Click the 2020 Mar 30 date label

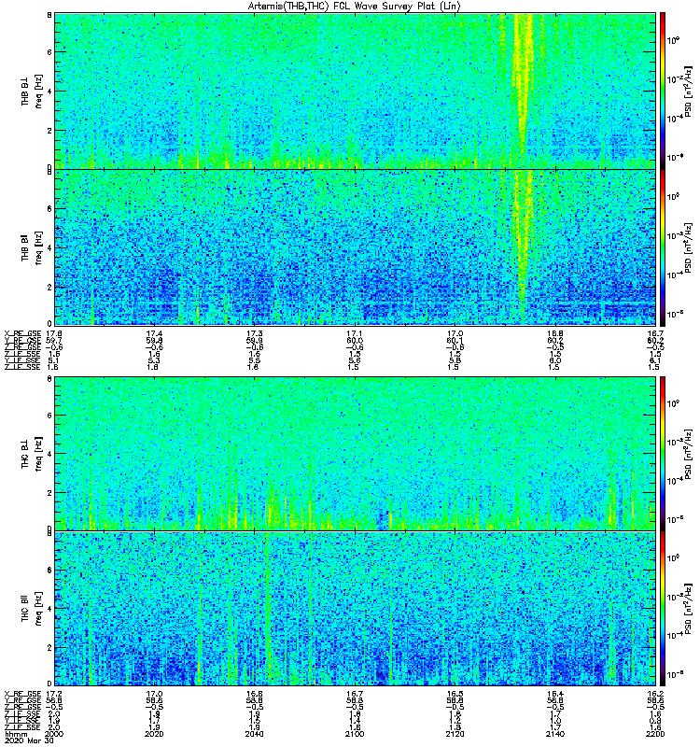click(x=28, y=740)
